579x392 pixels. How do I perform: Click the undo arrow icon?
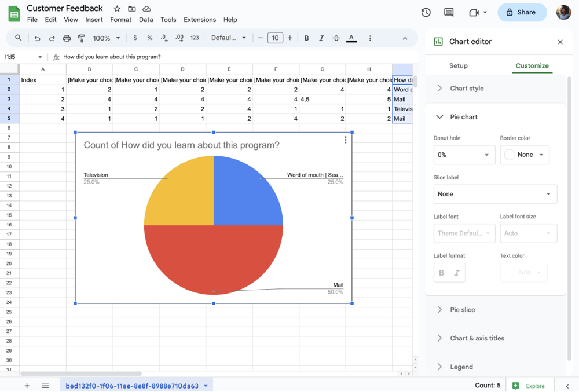38,38
